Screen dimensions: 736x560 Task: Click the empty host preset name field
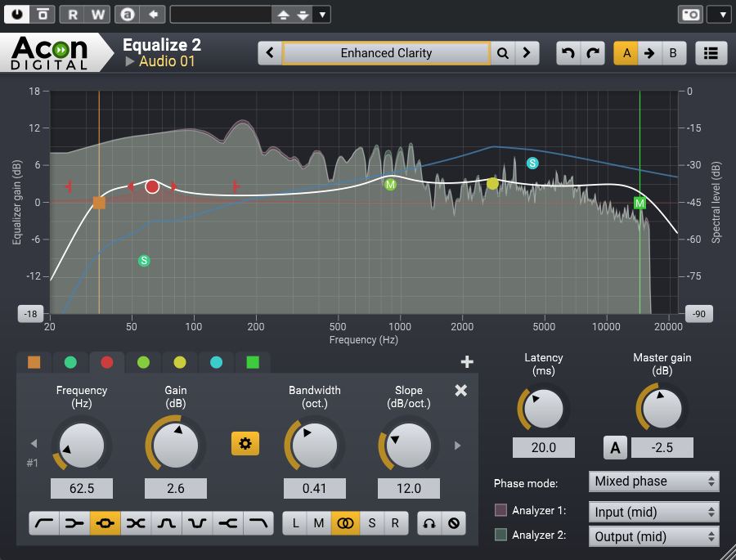coord(221,15)
